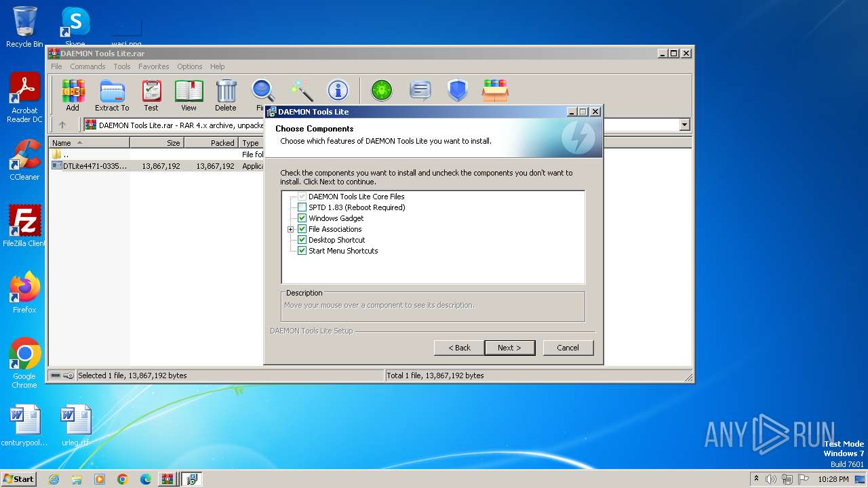Open Skype desktop shortcut
The width and height of the screenshot is (868, 488).
(x=75, y=27)
